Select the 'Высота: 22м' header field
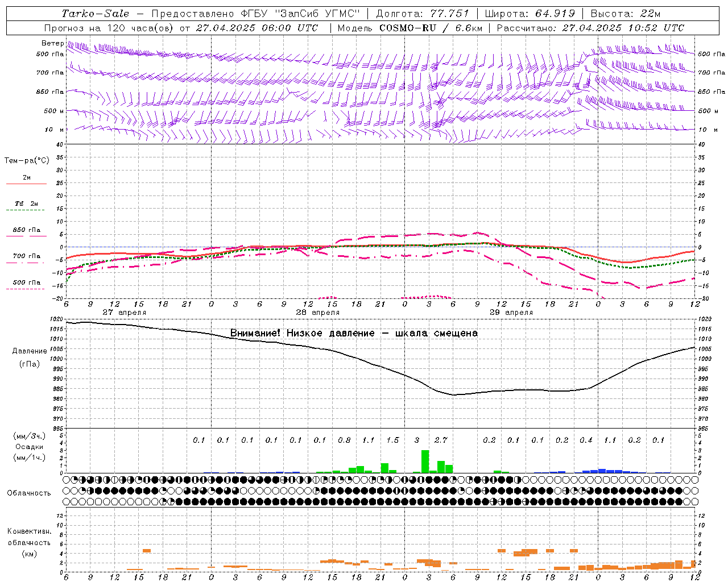Viewport: 728px width, 582px height. coord(626,14)
